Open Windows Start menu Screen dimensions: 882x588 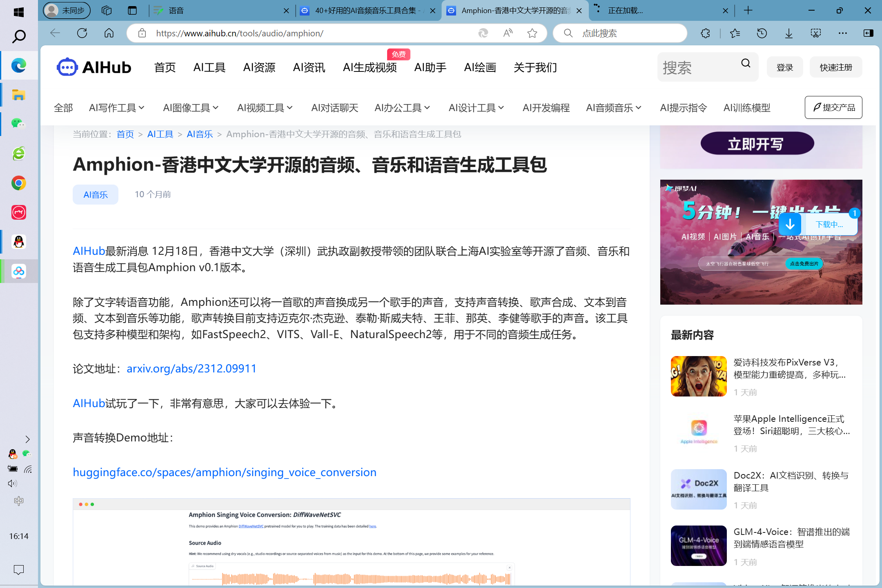pos(19,12)
